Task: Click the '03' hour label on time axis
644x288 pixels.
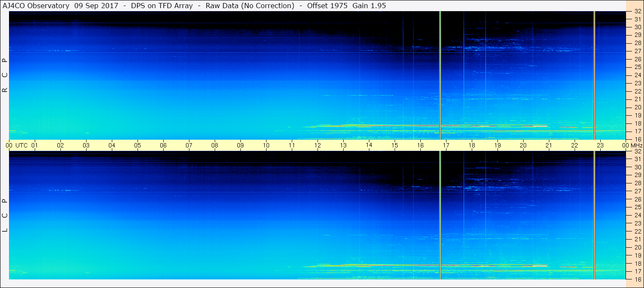Action: click(86, 145)
